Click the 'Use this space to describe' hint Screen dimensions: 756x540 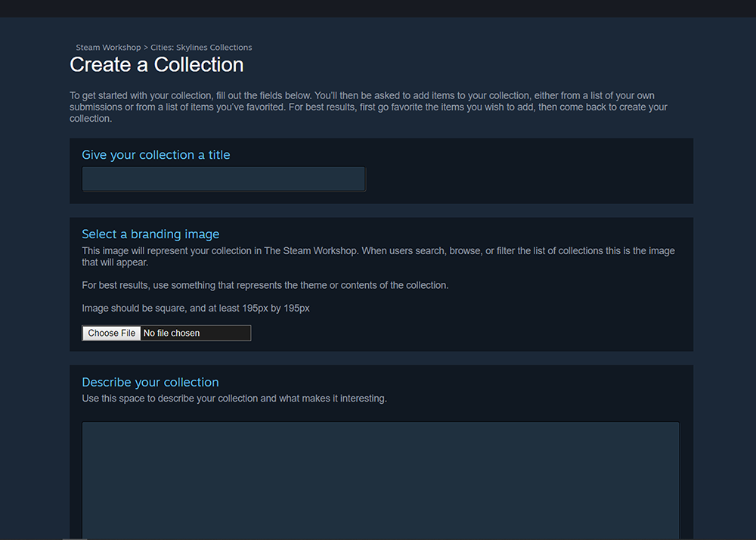[x=234, y=399]
